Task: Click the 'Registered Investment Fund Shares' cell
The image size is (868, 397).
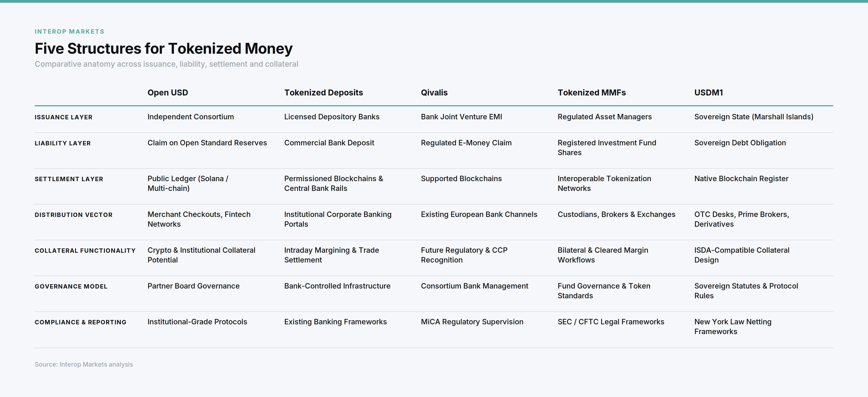Action: coord(607,148)
